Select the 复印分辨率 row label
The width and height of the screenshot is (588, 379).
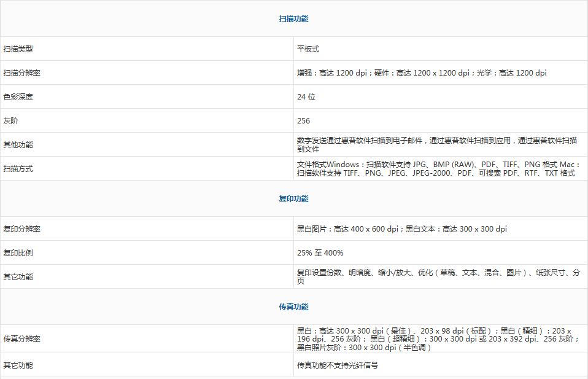pyautogui.click(x=21, y=229)
